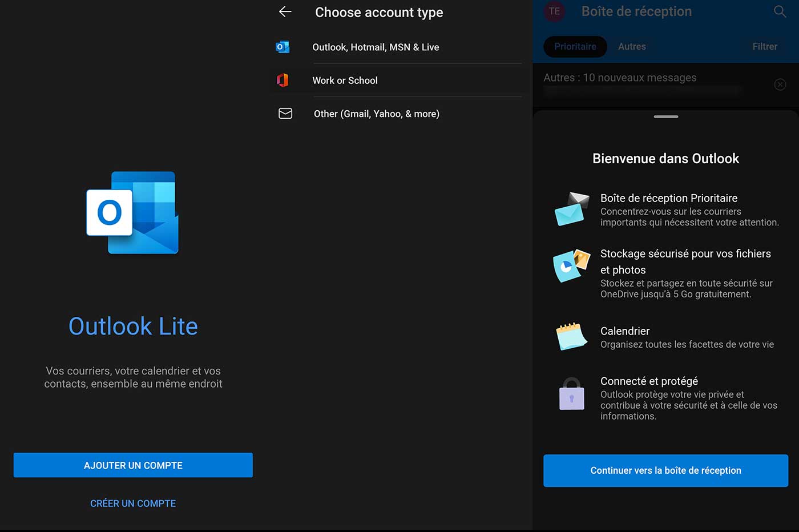Click the Vos courriers, votre calendrier tagline

[x=133, y=377]
